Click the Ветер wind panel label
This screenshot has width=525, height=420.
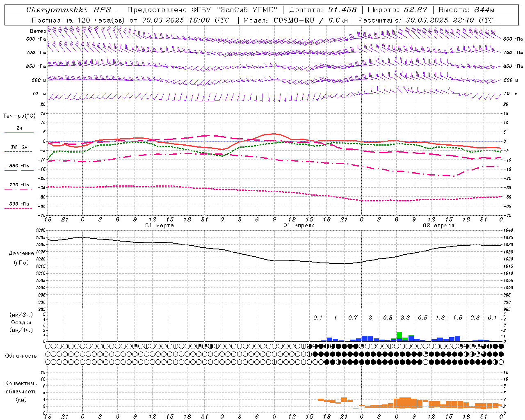tap(38, 31)
